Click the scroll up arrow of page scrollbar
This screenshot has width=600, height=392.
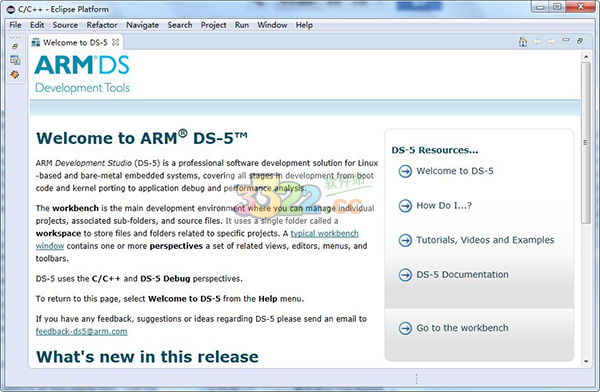(586, 57)
